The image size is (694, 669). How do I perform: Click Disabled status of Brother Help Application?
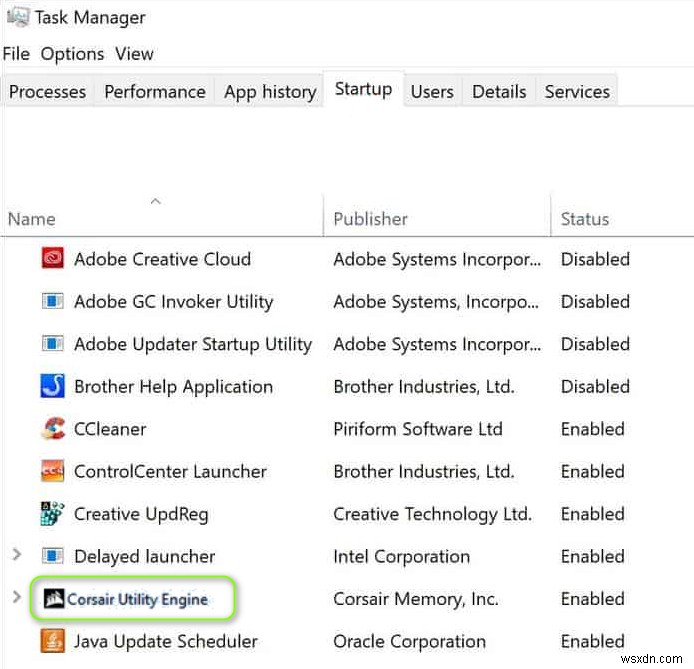click(x=595, y=387)
